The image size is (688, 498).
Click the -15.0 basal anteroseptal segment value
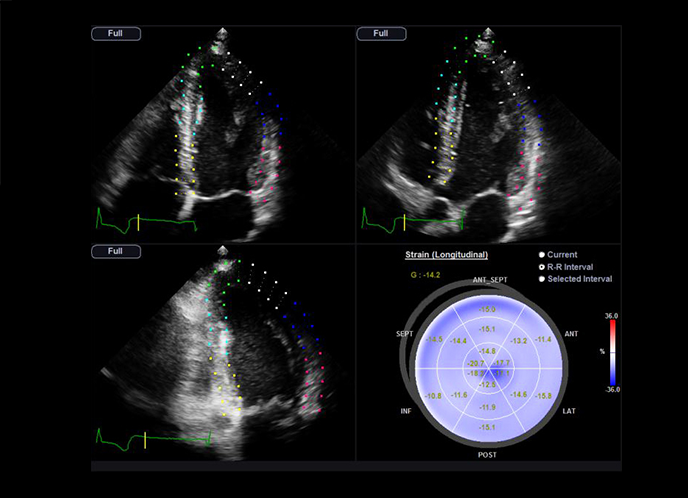pos(487,309)
